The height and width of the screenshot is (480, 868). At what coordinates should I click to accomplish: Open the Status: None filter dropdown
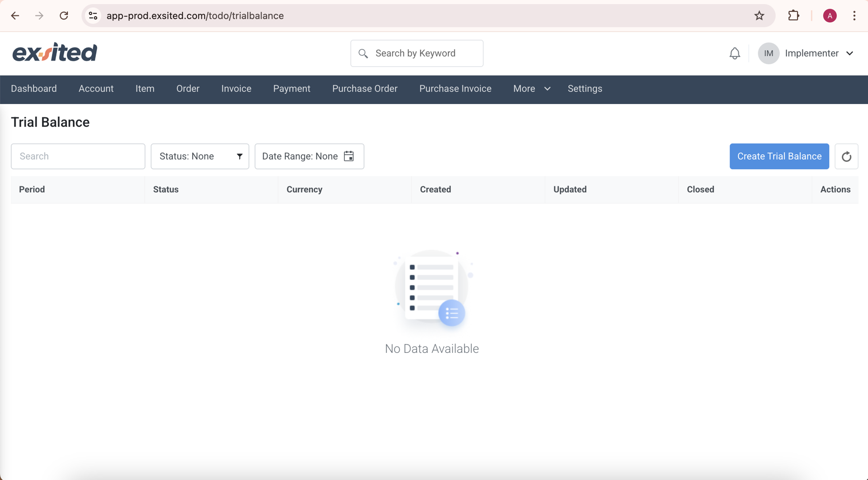(200, 157)
